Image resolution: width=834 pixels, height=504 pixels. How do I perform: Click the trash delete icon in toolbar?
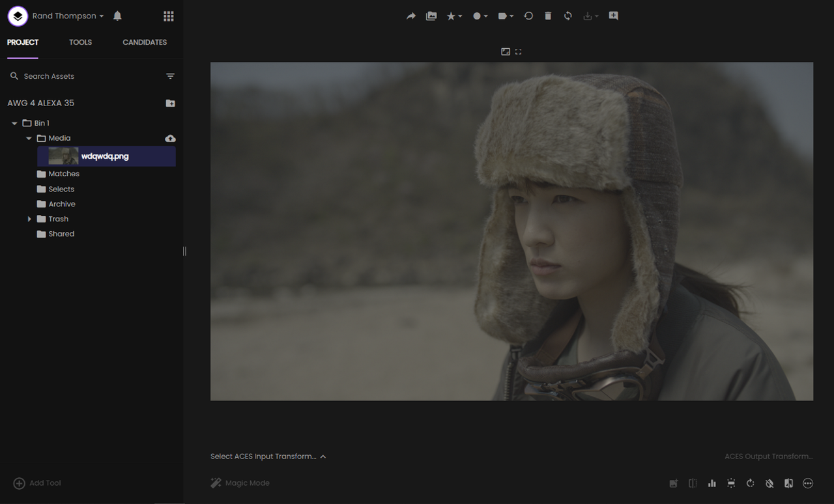point(548,16)
